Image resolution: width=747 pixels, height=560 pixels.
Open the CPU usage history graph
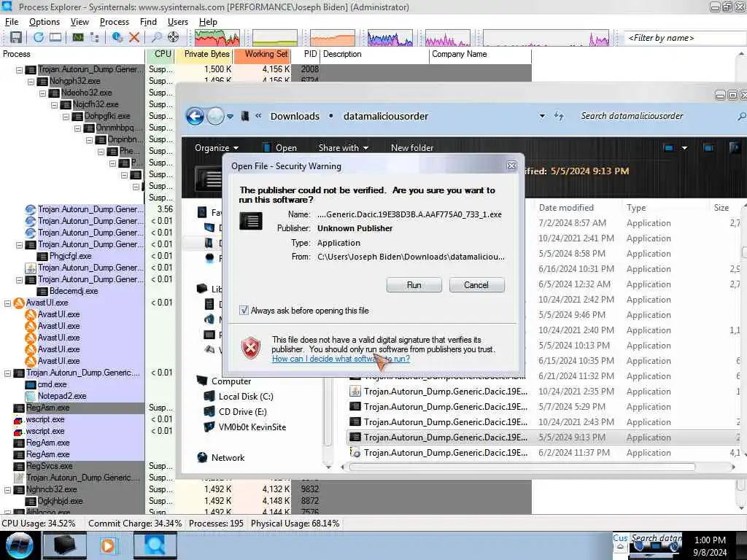click(217, 38)
